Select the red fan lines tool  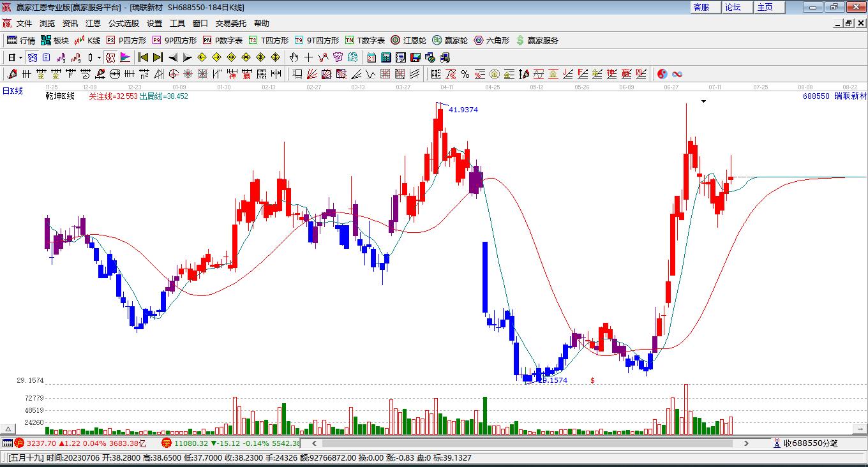(311, 74)
